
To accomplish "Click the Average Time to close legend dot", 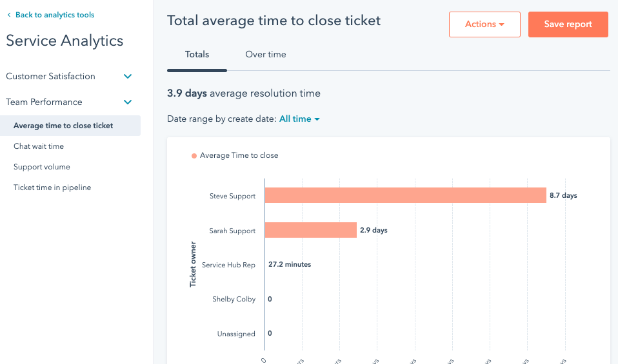I will point(194,156).
